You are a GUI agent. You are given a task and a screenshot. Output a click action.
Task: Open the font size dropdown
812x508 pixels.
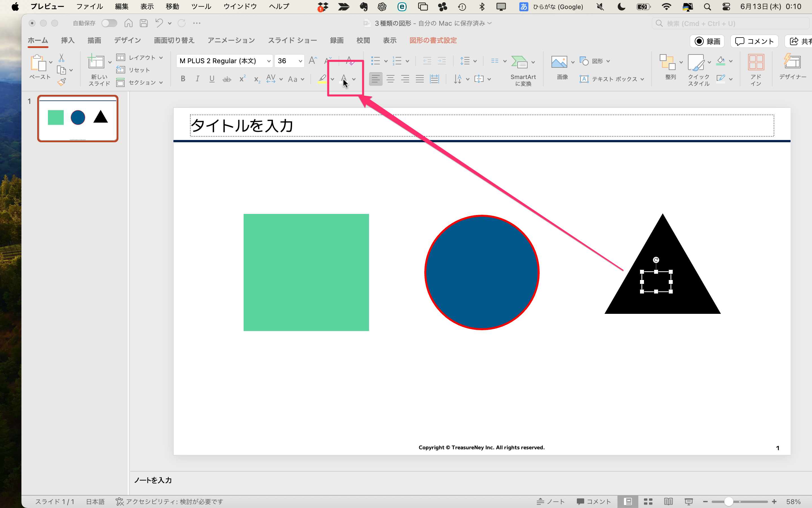click(300, 61)
